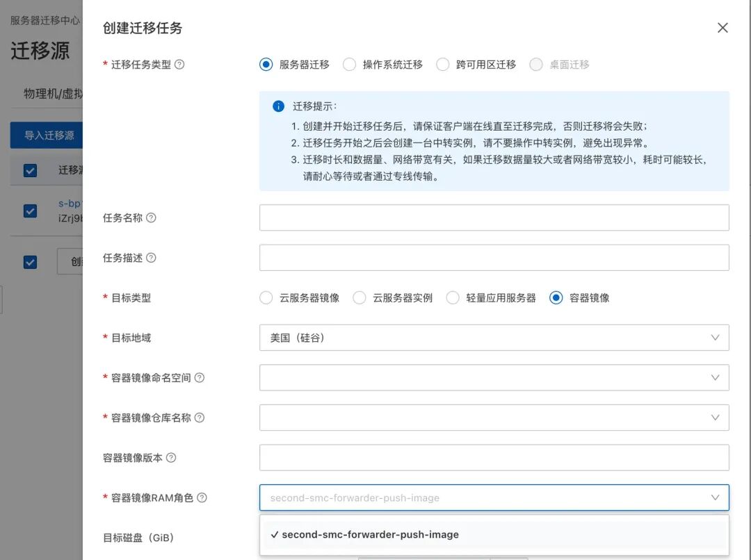Toggle the bottom select-all checkbox
Screen dimensions: 751x560
click(30, 262)
